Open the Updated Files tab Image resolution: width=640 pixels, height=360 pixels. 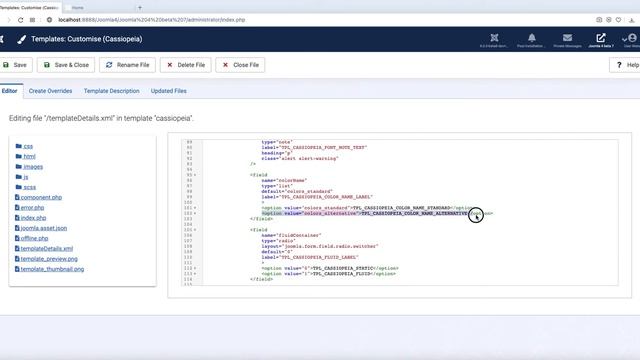click(169, 91)
